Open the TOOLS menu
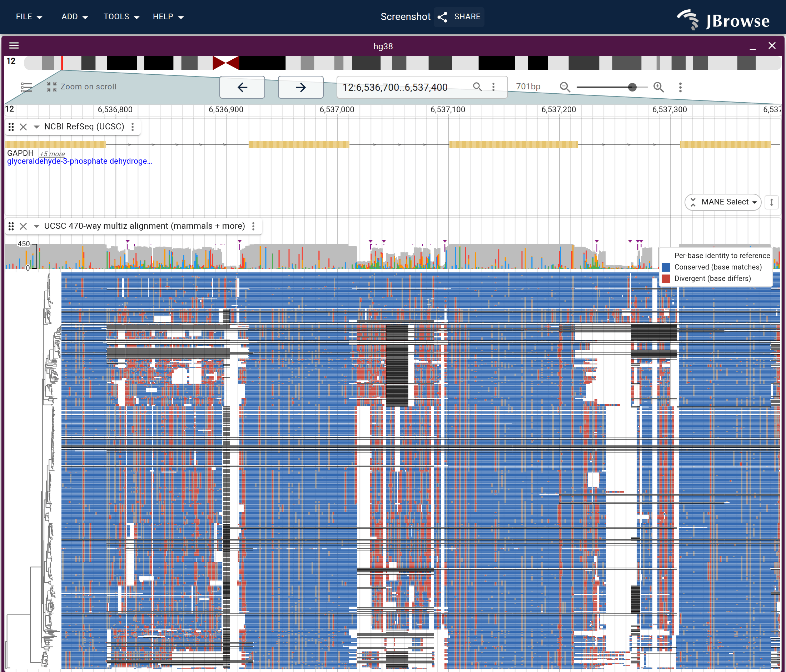The width and height of the screenshot is (786, 672). pos(121,17)
